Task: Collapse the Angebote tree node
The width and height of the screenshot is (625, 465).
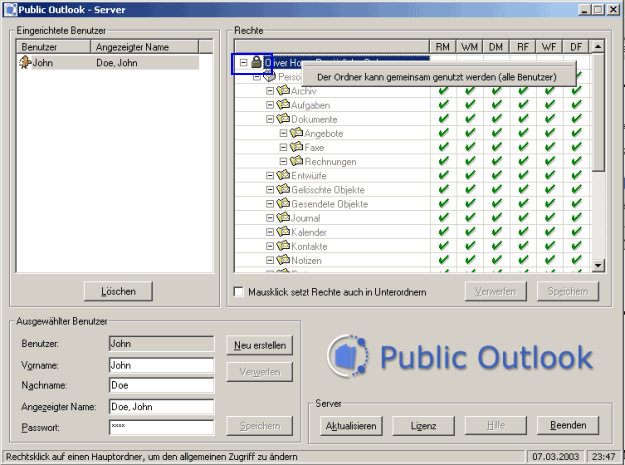Action: click(283, 133)
